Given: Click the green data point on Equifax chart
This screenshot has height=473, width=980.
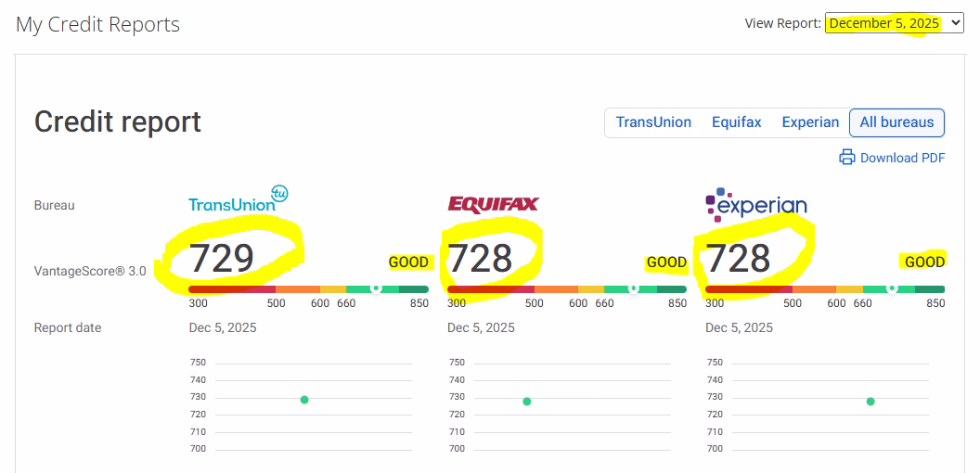Looking at the screenshot, I should pyautogui.click(x=527, y=402).
